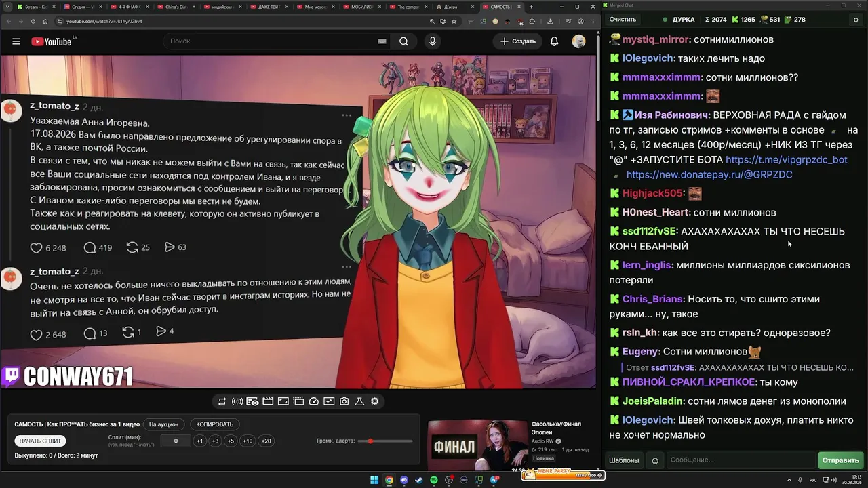The image size is (868, 488).
Task: Open Steam from the taskbar
Action: [419, 480]
